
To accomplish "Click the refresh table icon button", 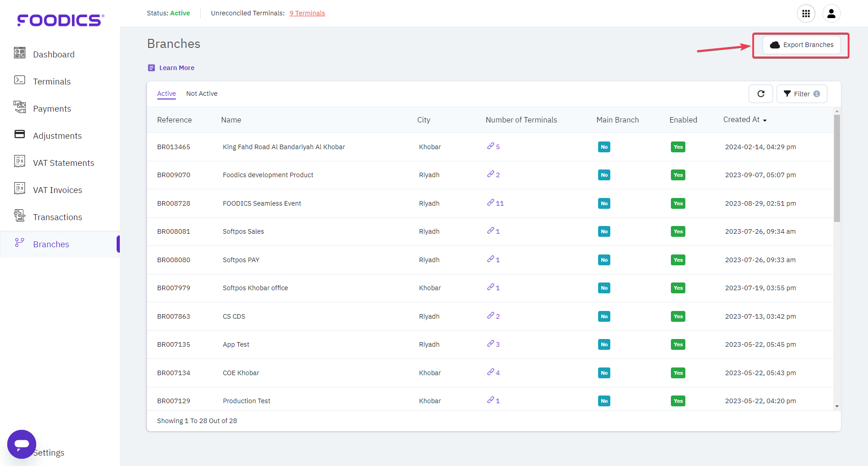I will (761, 94).
